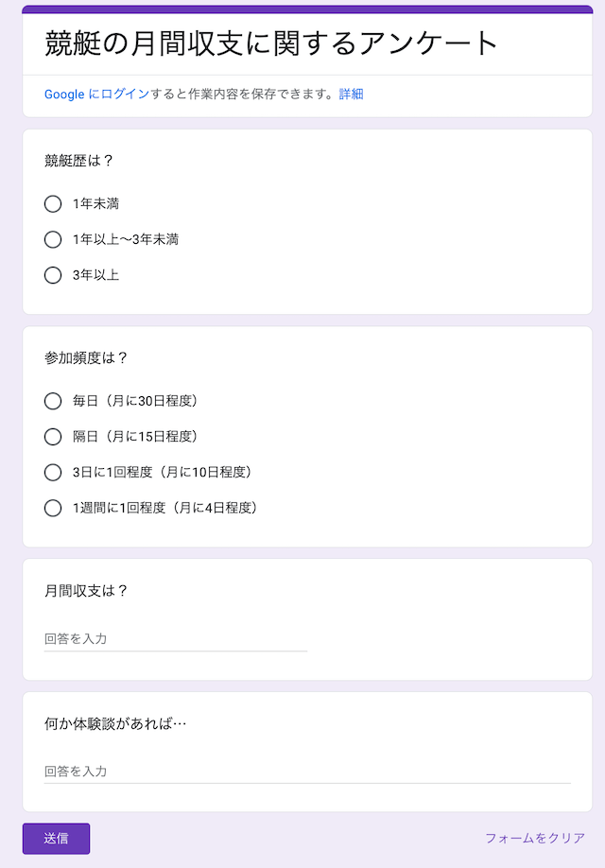605x868 pixels.
Task: Click the 月間収支は？ question heading
Action: pos(86,590)
